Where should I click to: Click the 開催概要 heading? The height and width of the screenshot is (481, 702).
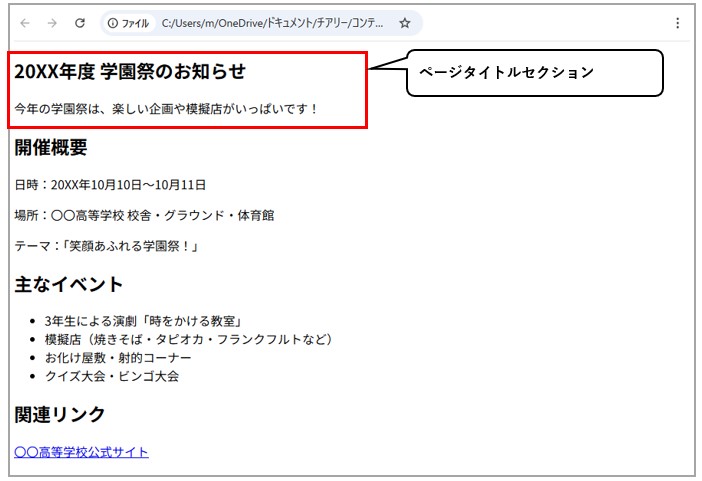51,147
